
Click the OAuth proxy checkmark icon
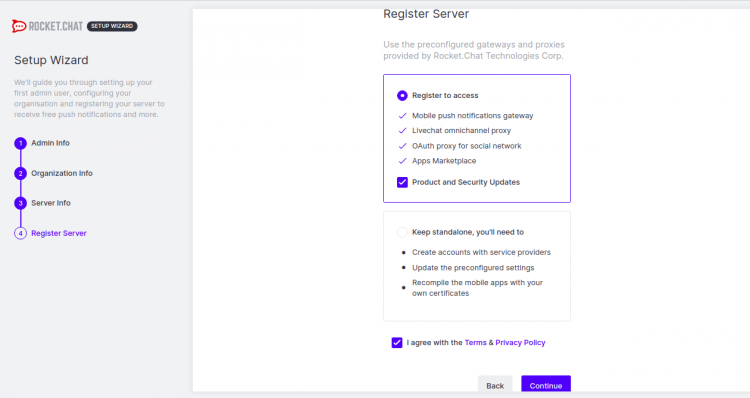pyautogui.click(x=402, y=146)
